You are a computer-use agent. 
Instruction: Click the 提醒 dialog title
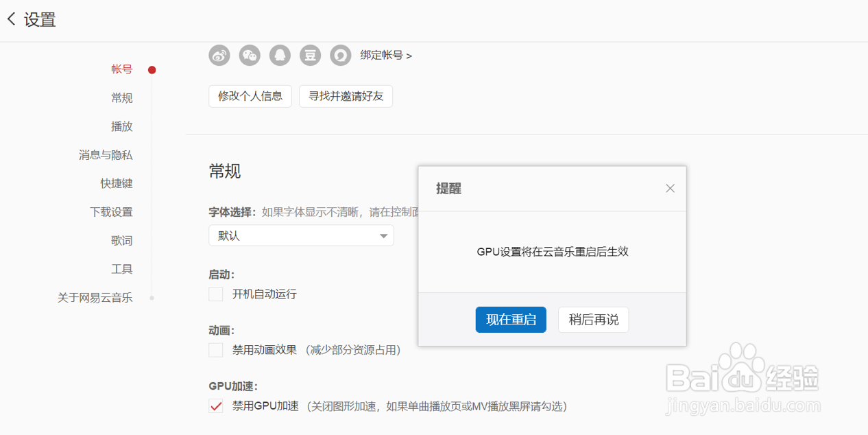449,189
